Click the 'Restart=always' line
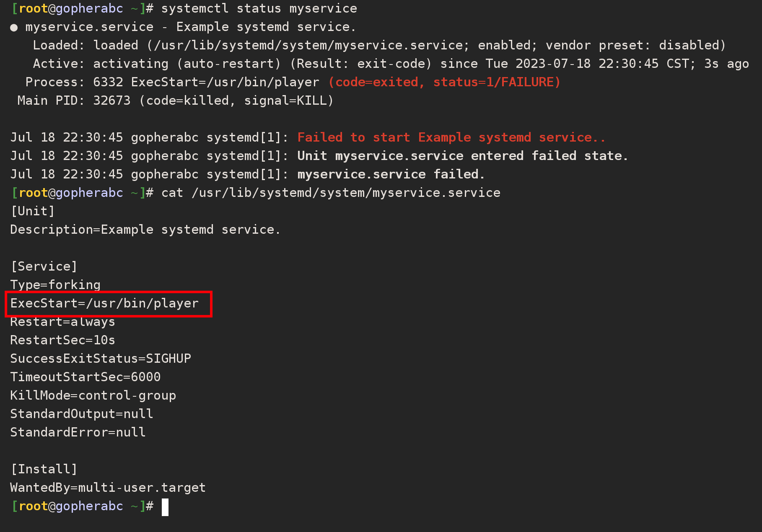 pos(62,322)
